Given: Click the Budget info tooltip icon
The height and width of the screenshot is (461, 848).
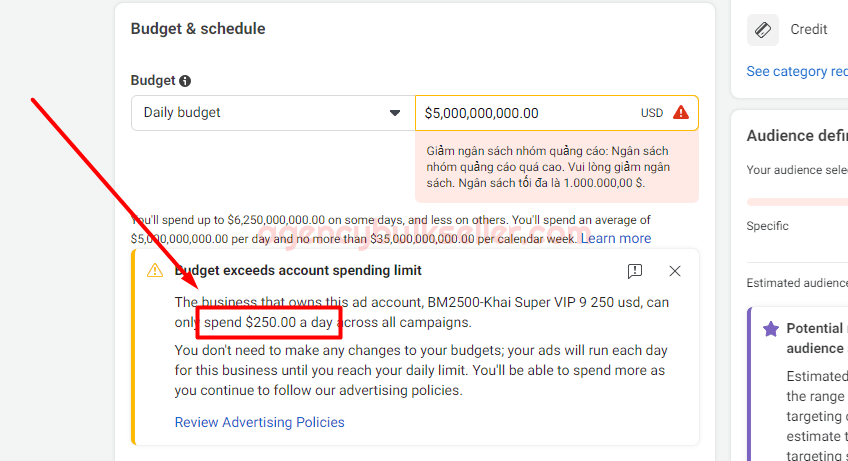Looking at the screenshot, I should pos(185,81).
